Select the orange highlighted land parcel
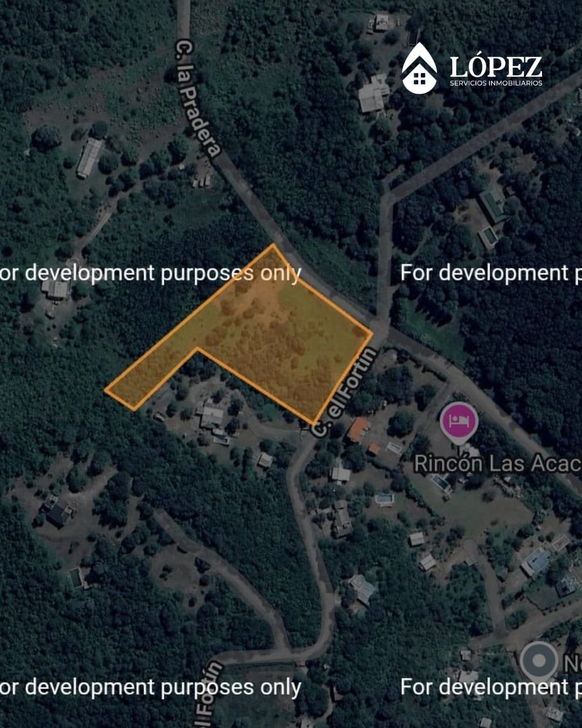Screen dimensions: 582x728 (253, 334)
